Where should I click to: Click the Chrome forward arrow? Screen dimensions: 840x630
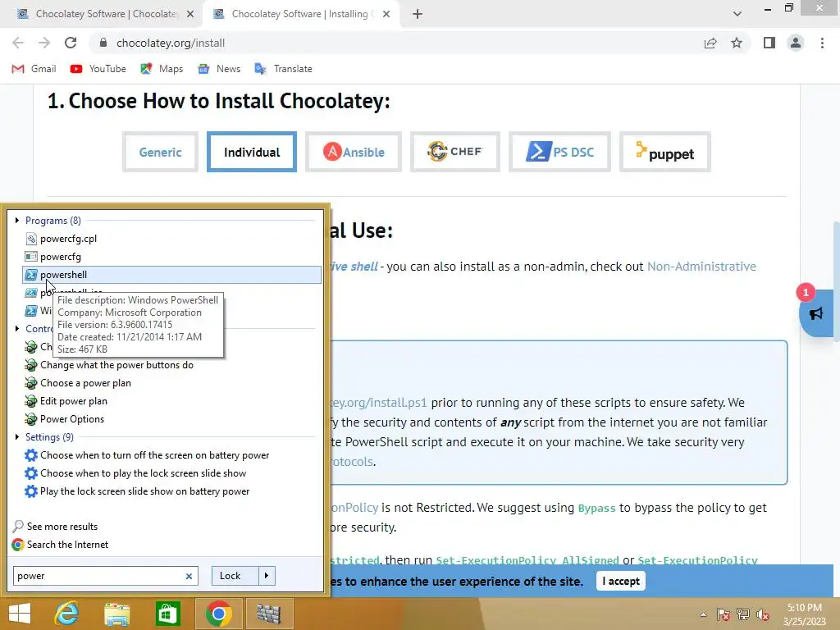pos(44,43)
